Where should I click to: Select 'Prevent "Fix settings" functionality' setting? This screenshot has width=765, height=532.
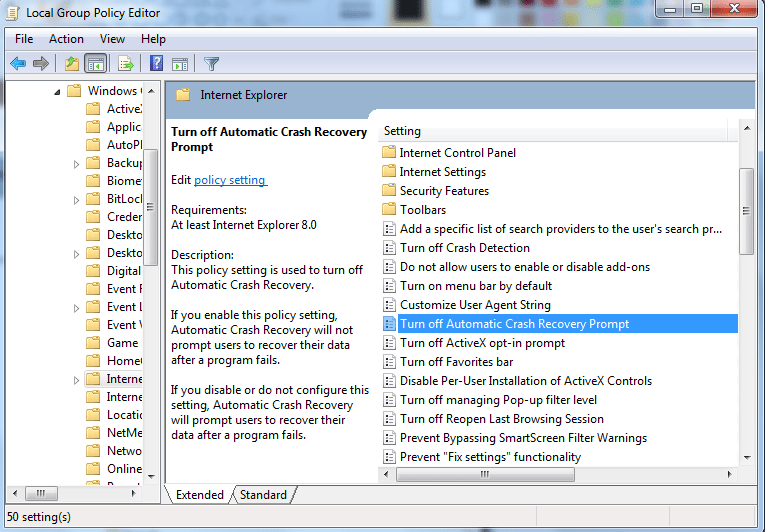490,457
